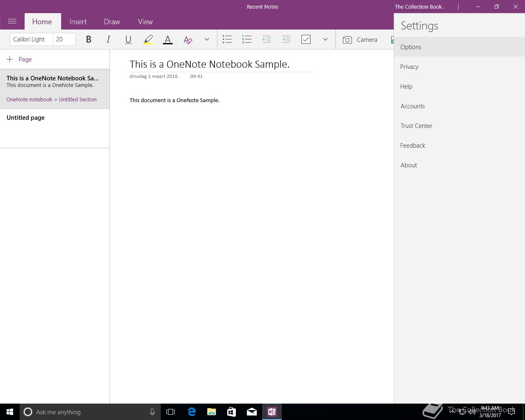The width and height of the screenshot is (525, 420).
Task: Toggle bold formatting
Action: coord(89,39)
